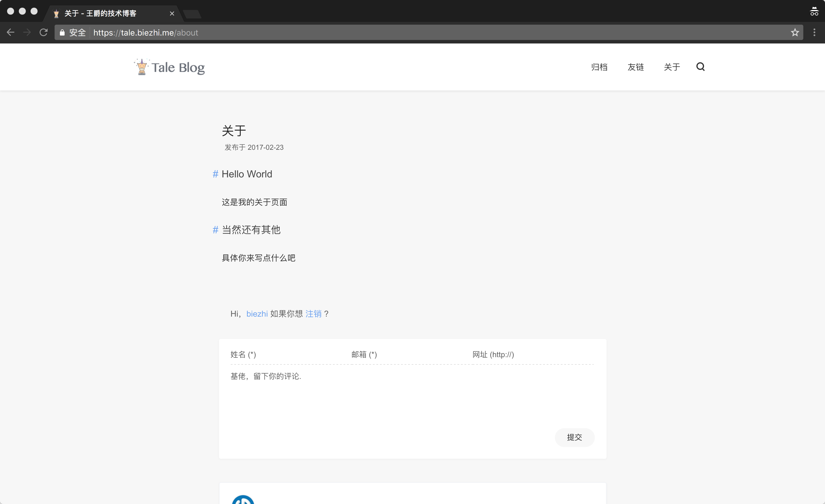Click the 注销 logout link
825x504 pixels.
click(313, 314)
